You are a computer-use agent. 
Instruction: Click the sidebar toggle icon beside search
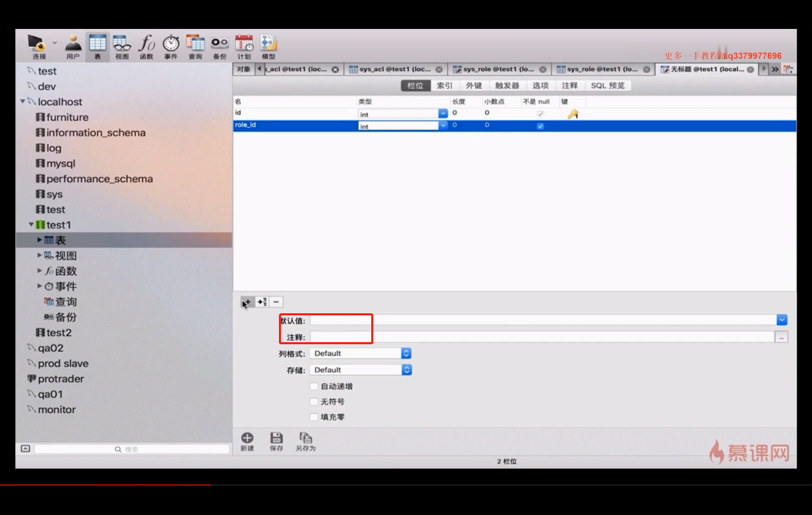(x=25, y=449)
